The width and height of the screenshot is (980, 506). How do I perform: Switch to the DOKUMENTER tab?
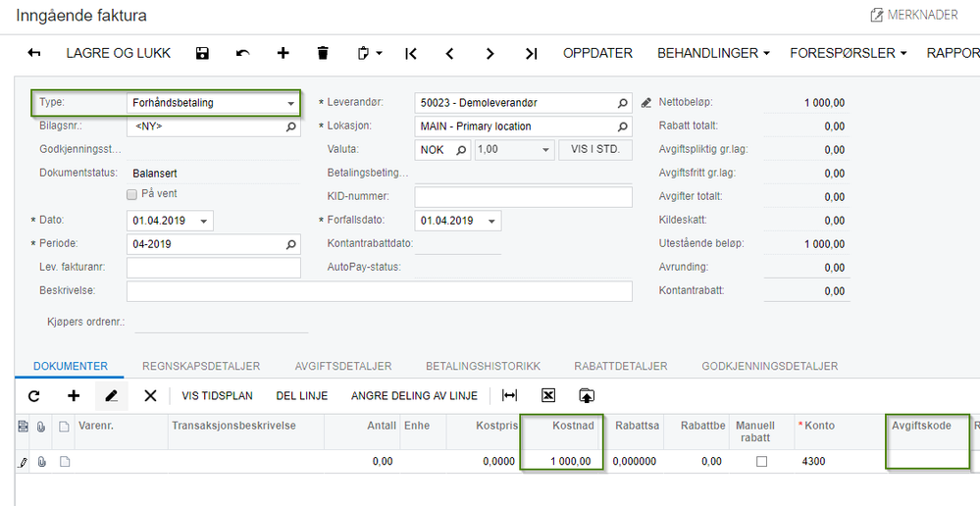coord(70,366)
